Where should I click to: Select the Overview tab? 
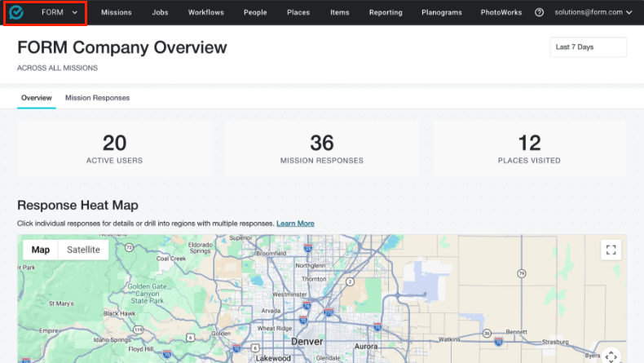coord(37,98)
